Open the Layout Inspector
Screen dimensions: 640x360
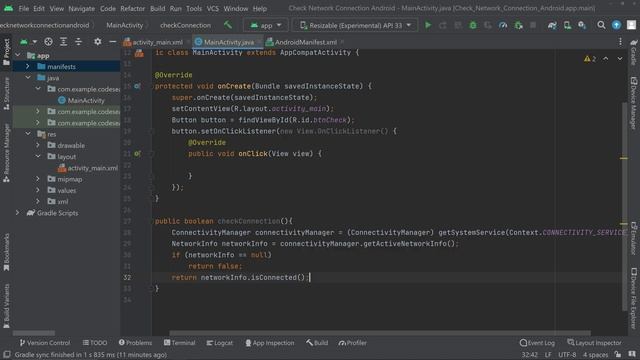(594, 343)
